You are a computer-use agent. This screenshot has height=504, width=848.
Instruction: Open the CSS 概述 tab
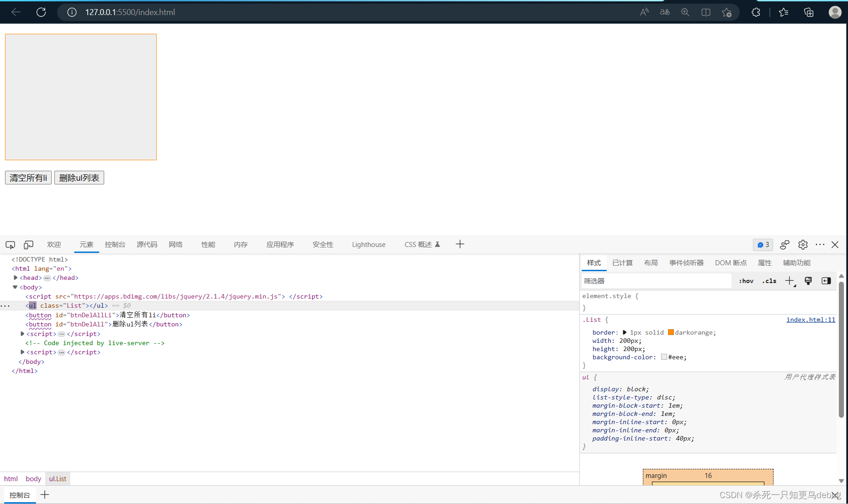click(x=422, y=245)
